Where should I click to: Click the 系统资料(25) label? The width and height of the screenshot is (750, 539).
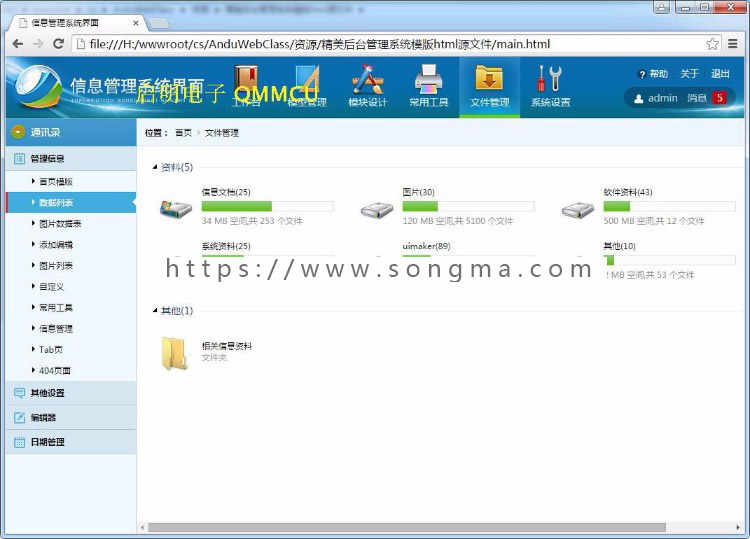[226, 246]
